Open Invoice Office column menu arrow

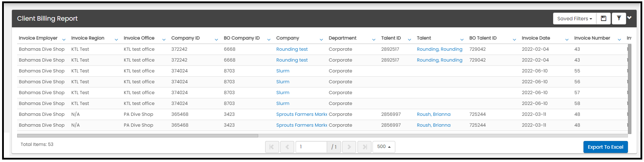click(164, 40)
